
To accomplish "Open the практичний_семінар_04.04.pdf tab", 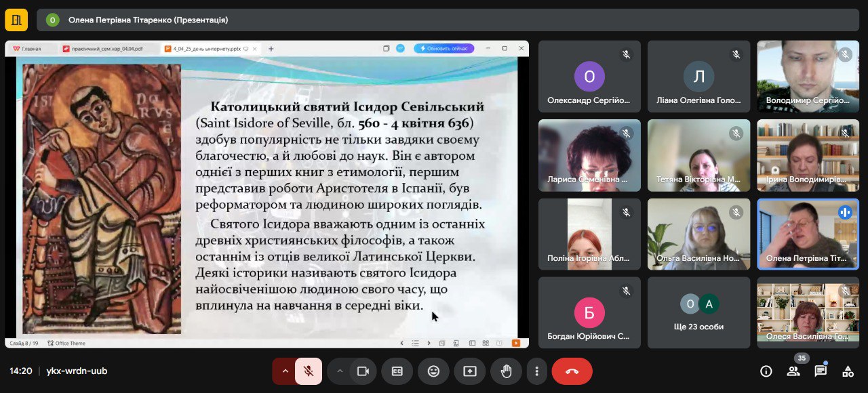I will coord(106,49).
